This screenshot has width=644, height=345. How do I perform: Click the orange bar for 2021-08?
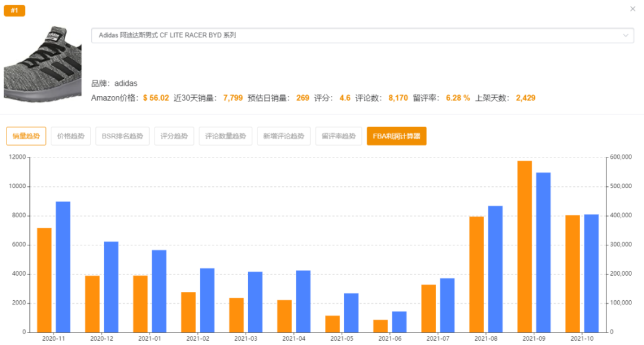click(477, 275)
